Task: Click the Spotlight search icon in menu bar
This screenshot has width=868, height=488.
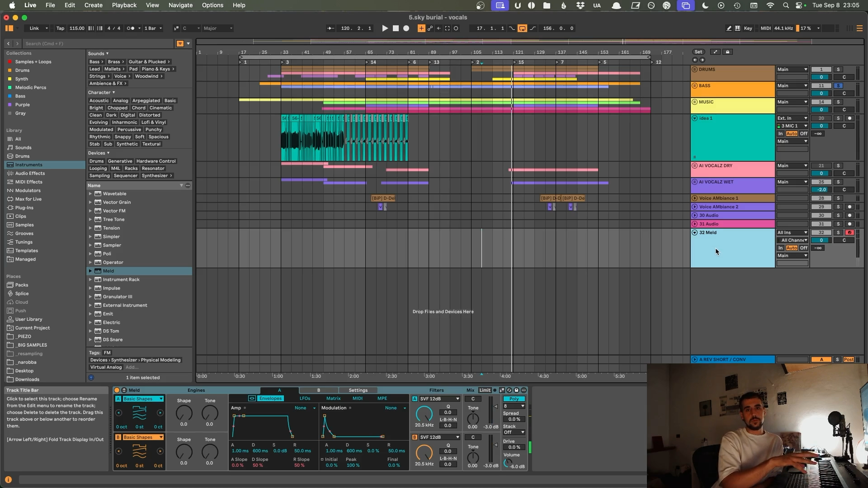Action: [x=786, y=5]
